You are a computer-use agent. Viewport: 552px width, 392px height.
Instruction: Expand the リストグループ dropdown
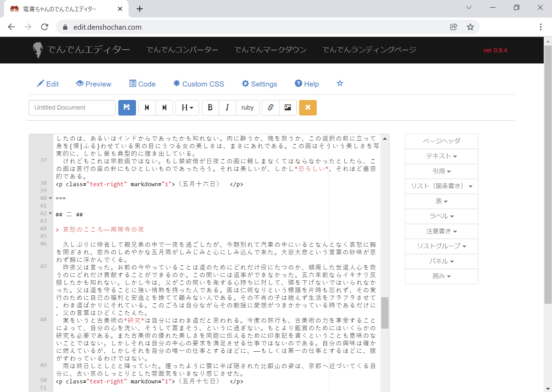coord(442,246)
